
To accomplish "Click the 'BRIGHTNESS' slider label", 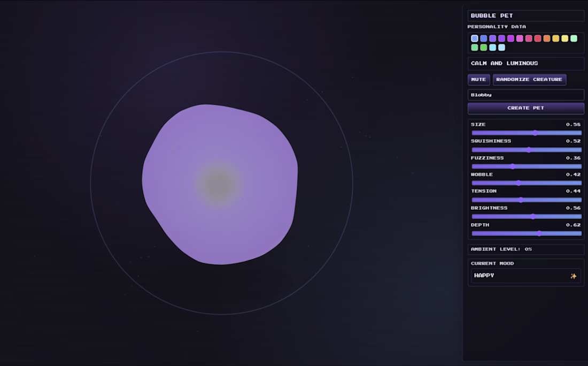I will coord(489,208).
